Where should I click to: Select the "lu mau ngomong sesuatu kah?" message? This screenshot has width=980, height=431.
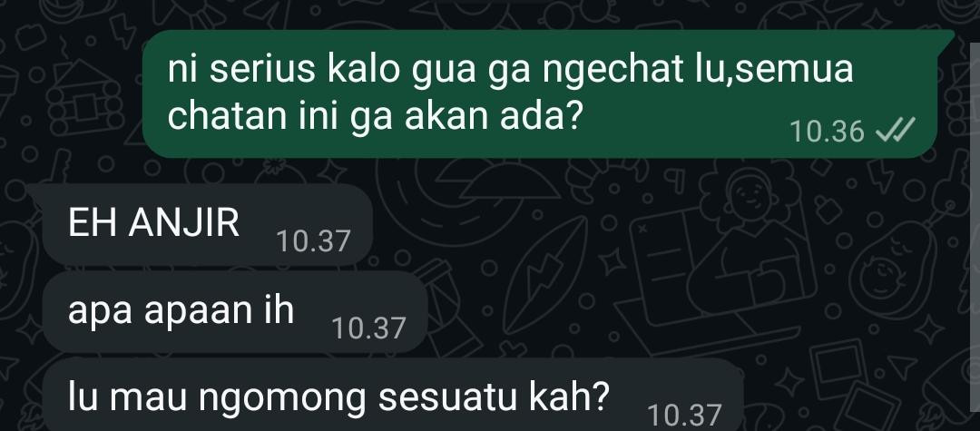pos(393,395)
